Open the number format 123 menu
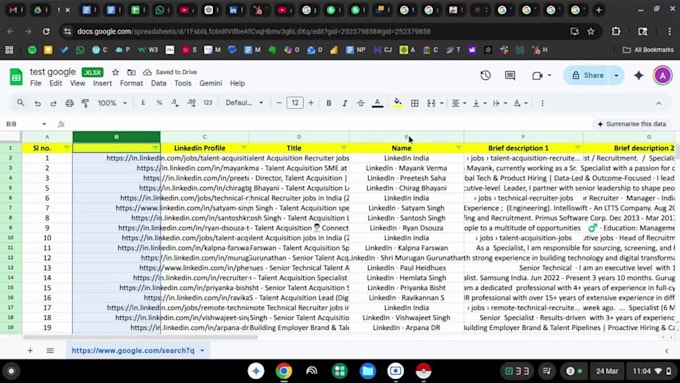This screenshot has width=680, height=383. [x=208, y=103]
